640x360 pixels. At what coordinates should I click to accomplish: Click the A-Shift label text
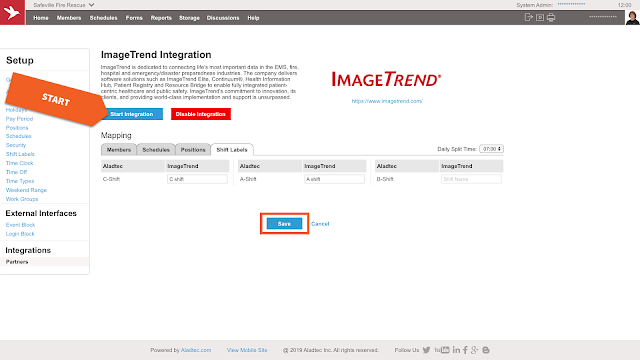(x=248, y=179)
